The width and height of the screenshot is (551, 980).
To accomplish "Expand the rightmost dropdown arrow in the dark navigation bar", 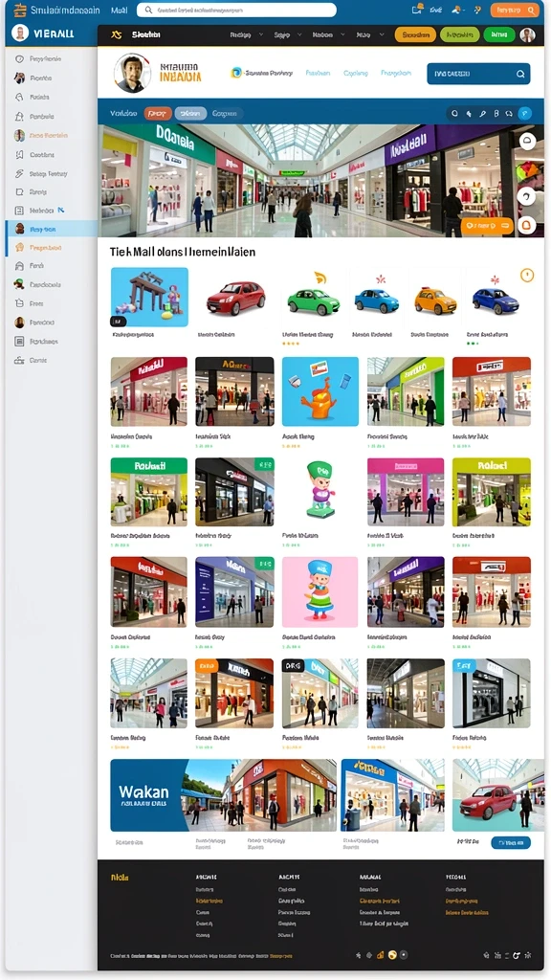I will tap(381, 35).
